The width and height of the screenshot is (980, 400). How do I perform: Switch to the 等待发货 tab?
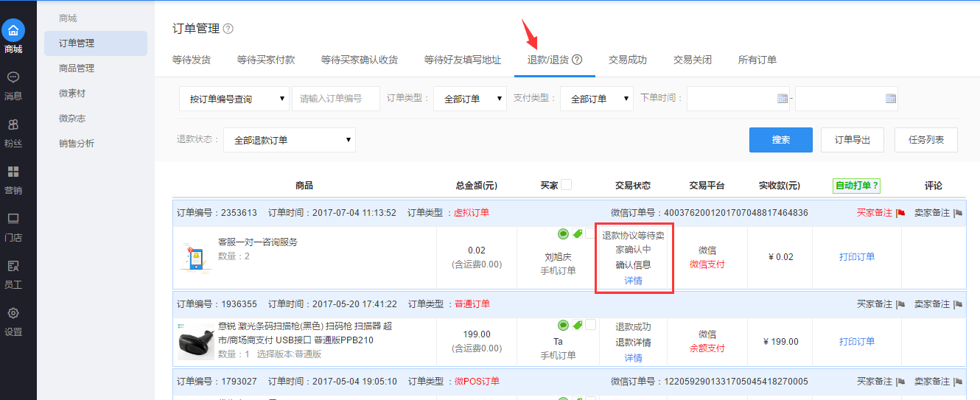click(x=192, y=60)
